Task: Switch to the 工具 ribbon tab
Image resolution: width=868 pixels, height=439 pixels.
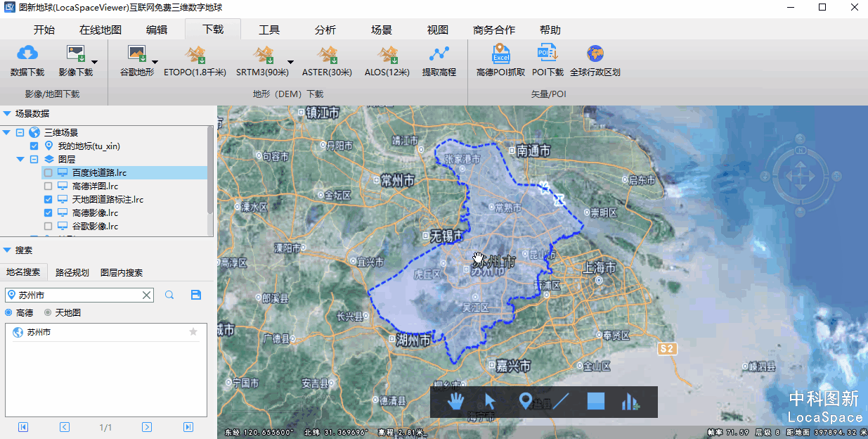Action: click(268, 30)
